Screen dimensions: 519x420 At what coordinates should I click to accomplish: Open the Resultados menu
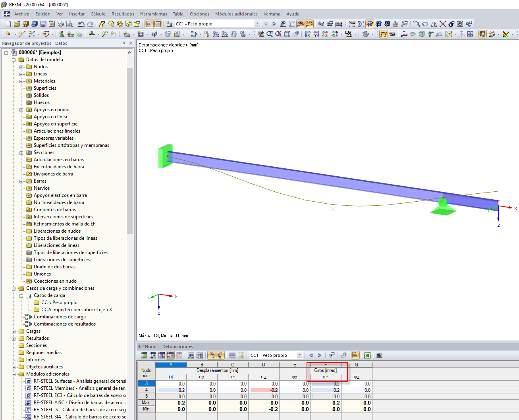click(123, 14)
